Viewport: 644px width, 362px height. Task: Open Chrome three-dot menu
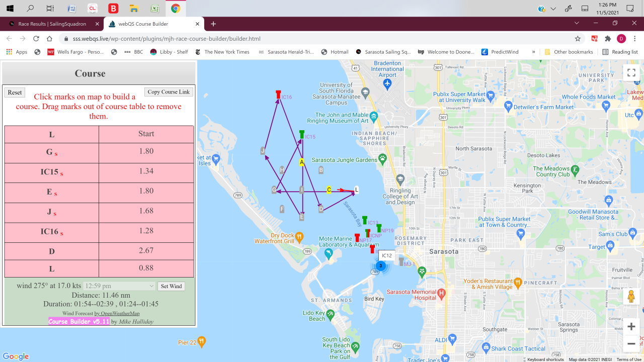pos(635,39)
